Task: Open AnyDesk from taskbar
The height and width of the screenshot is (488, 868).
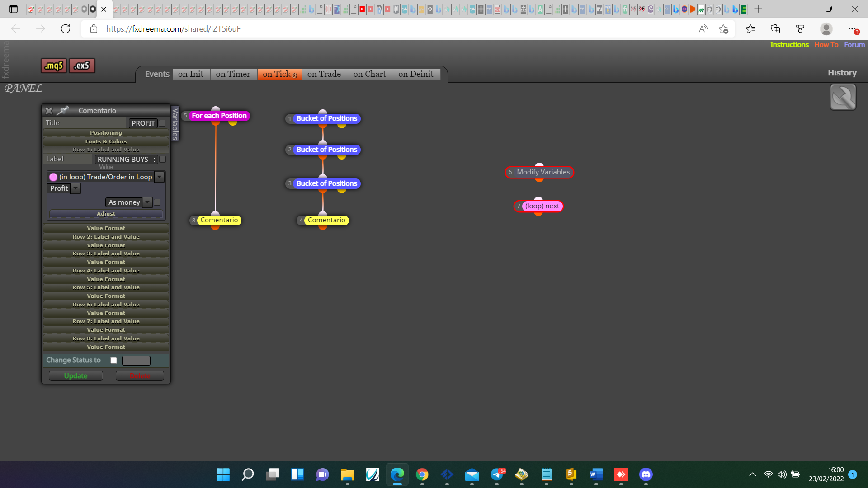Action: click(x=621, y=474)
